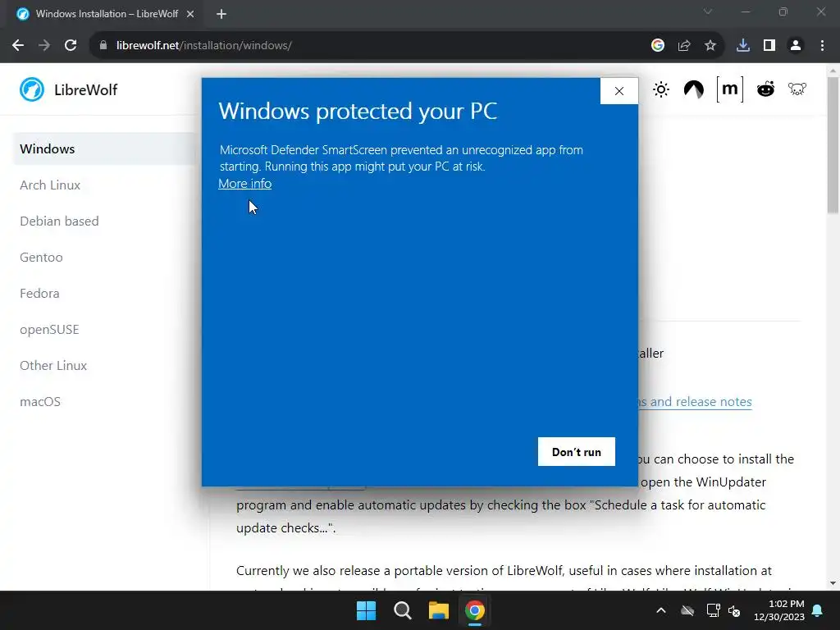Select Arch Linux in the sidebar
Screen dimensions: 840x630
[50, 185]
